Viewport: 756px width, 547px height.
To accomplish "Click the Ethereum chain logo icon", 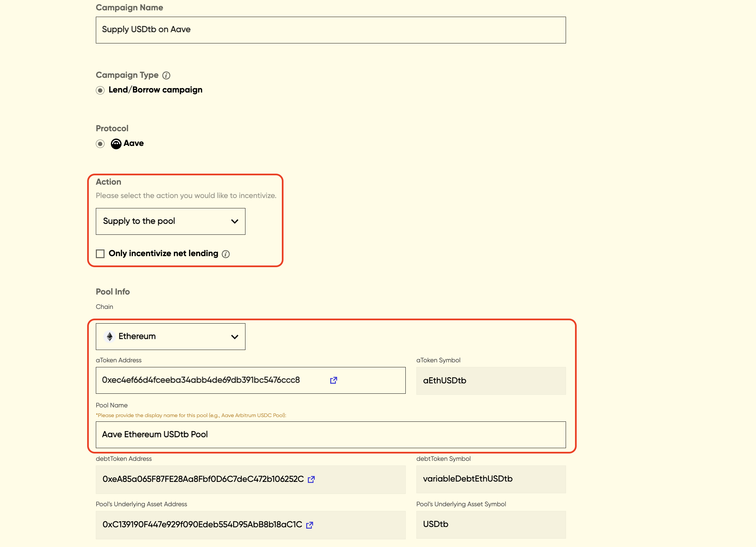I will click(x=110, y=337).
